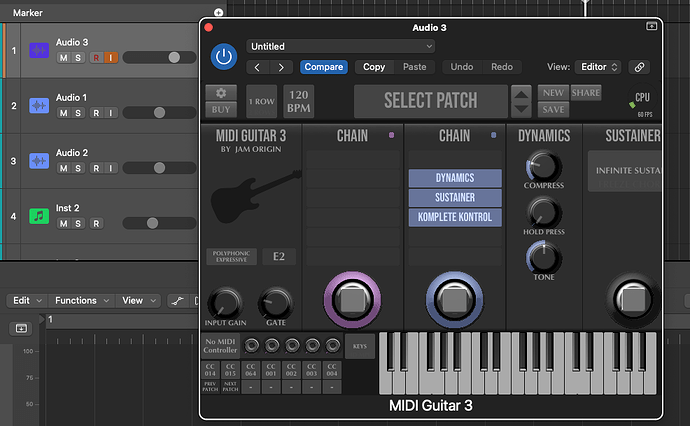Step to next patch with down arrow

pyautogui.click(x=521, y=109)
